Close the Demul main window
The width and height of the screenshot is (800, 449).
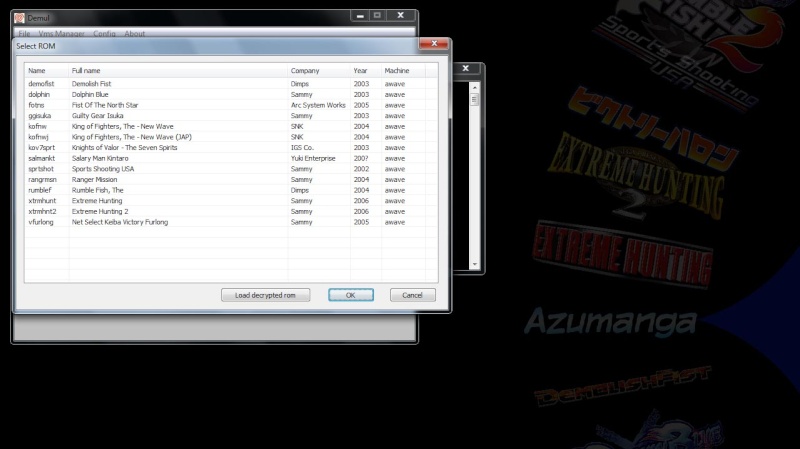(401, 16)
